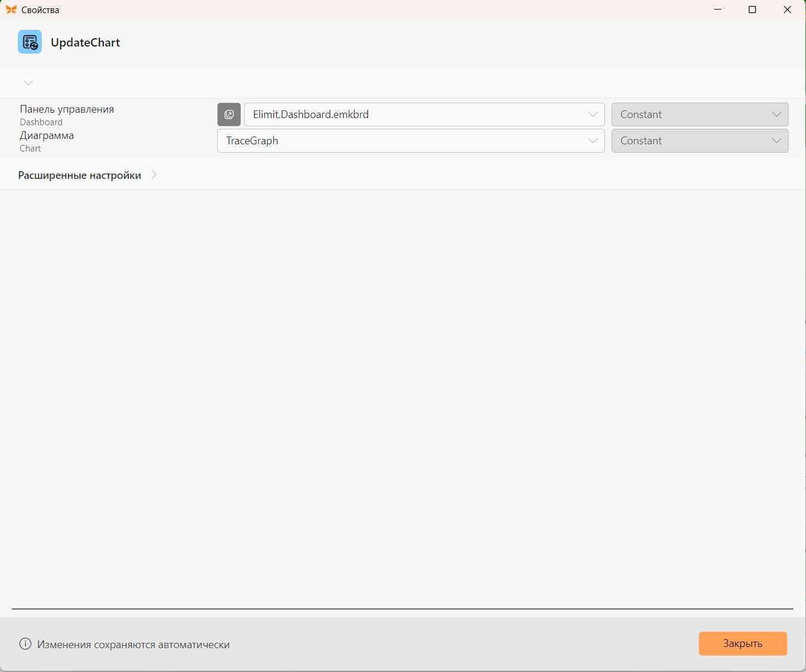Open the TraceGraph chart dropdown

coord(411,141)
